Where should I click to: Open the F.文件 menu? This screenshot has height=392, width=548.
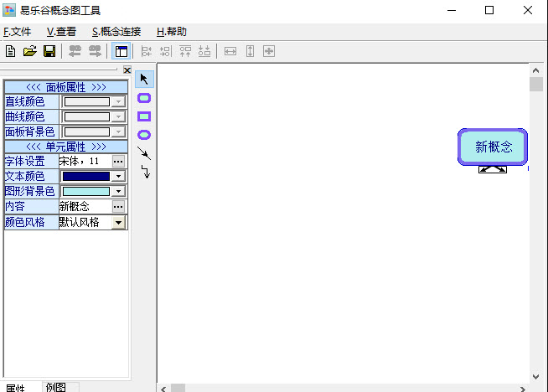click(x=17, y=32)
